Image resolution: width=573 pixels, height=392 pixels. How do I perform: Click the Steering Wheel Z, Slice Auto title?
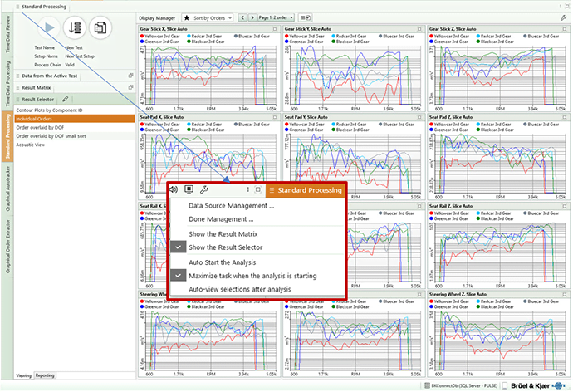click(458, 294)
